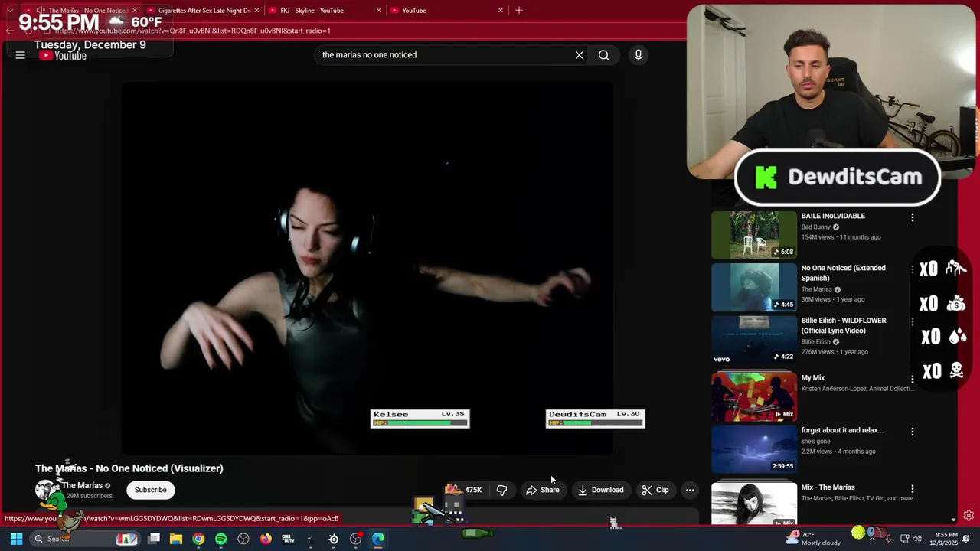Open options for BAILE INoLVIDABLE video
Screen dimensions: 980x551
[x=912, y=217]
